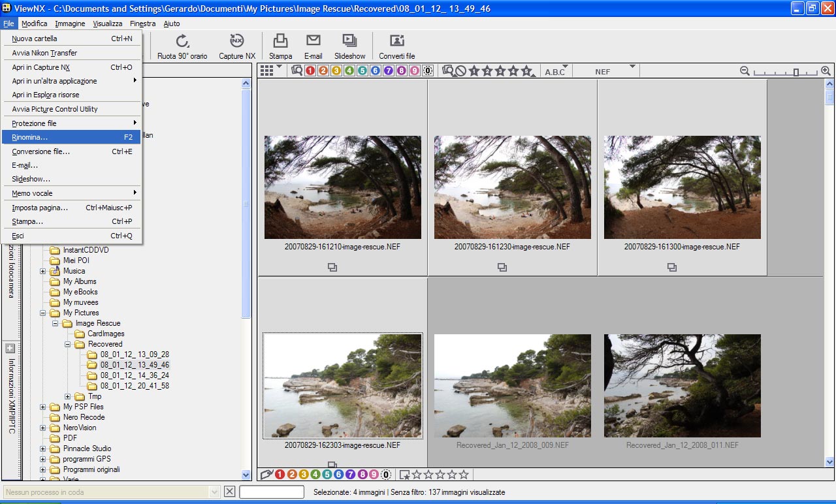Apply label 0 in bottom label bar

(x=386, y=475)
